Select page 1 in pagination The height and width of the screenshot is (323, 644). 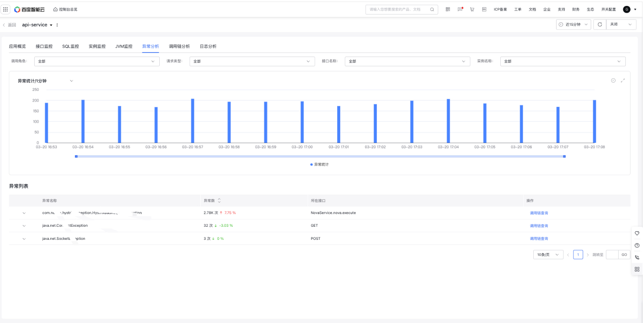(578, 255)
